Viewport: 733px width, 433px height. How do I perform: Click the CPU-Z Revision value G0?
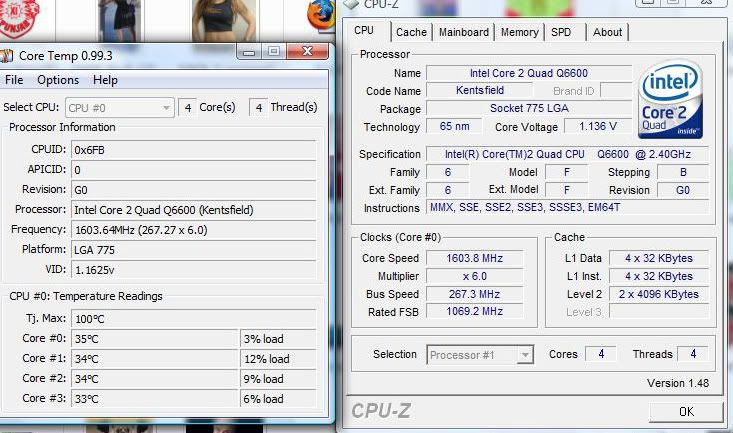683,190
